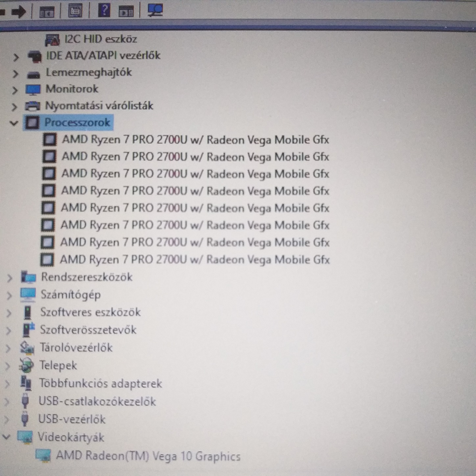The image size is (476, 476).
Task: Select the 'Szoftverösszetevők' label
Action: click(x=88, y=330)
